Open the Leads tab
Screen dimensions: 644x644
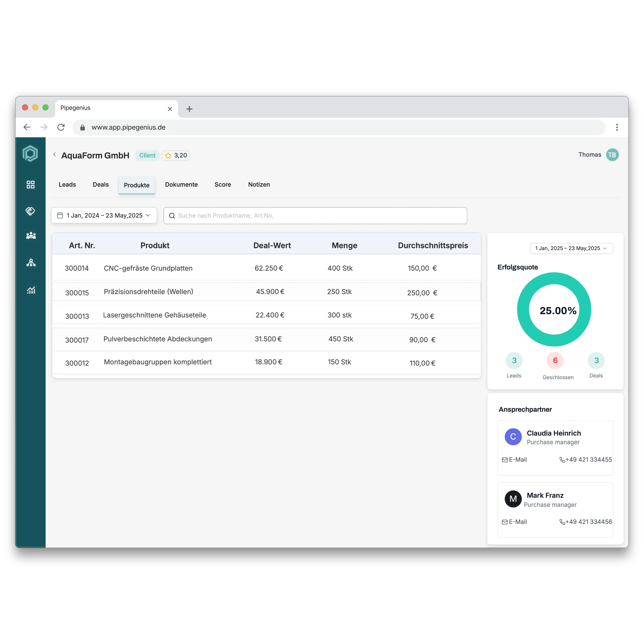pyautogui.click(x=67, y=185)
